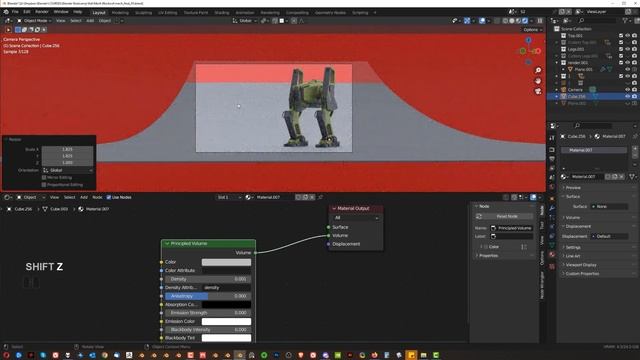
Task: Add material slot with plus button
Action: (x=635, y=149)
